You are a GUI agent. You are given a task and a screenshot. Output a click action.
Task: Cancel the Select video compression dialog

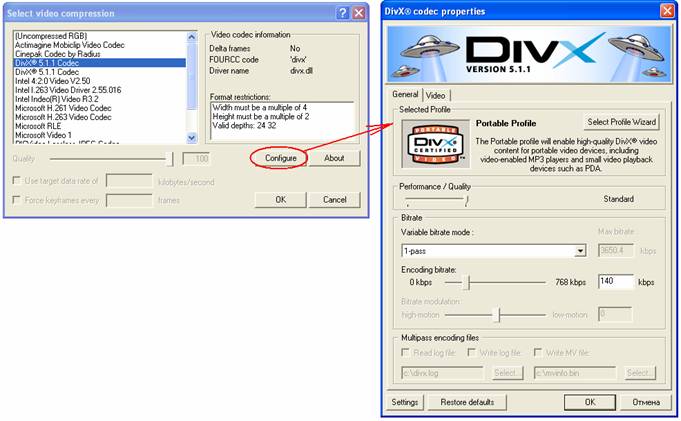[334, 199]
